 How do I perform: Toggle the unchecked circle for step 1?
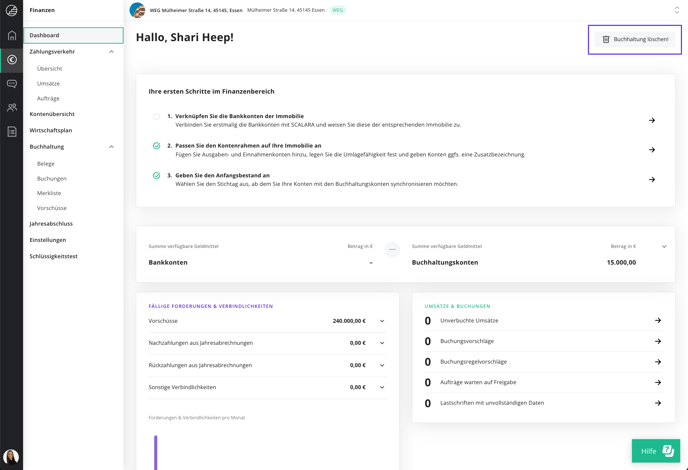(x=156, y=116)
